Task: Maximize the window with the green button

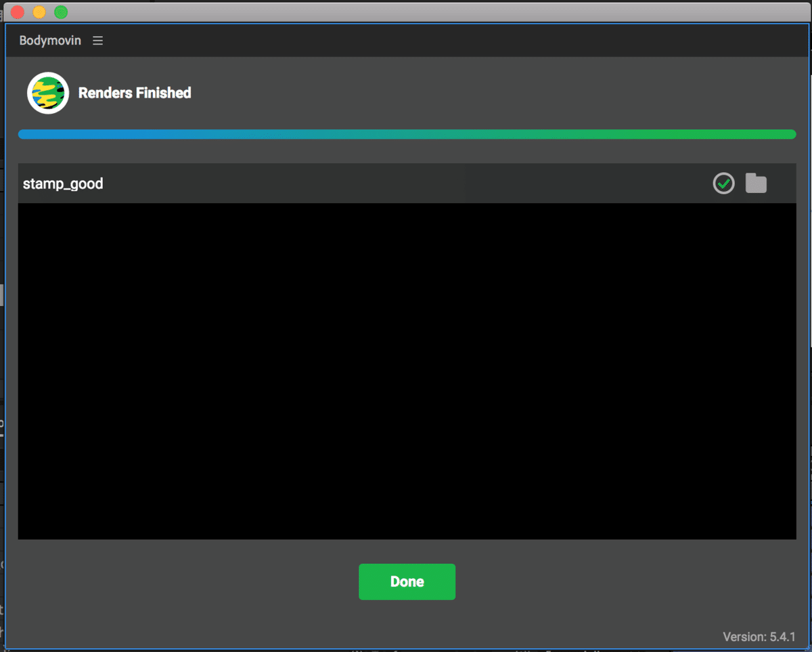Action: pyautogui.click(x=61, y=12)
